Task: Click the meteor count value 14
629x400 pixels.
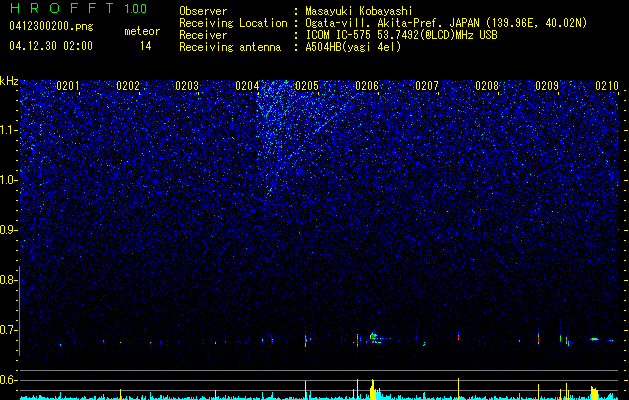Action: pyautogui.click(x=146, y=46)
